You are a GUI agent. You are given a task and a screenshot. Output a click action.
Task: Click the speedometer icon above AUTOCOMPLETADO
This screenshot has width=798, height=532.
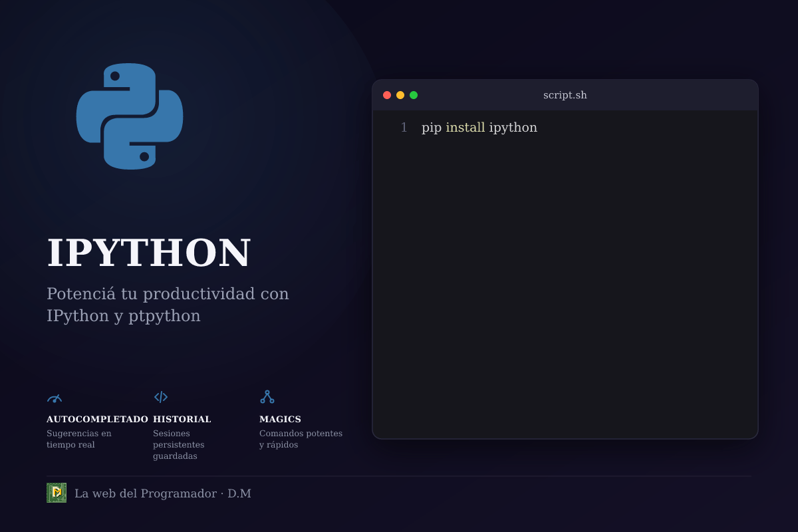point(55,398)
